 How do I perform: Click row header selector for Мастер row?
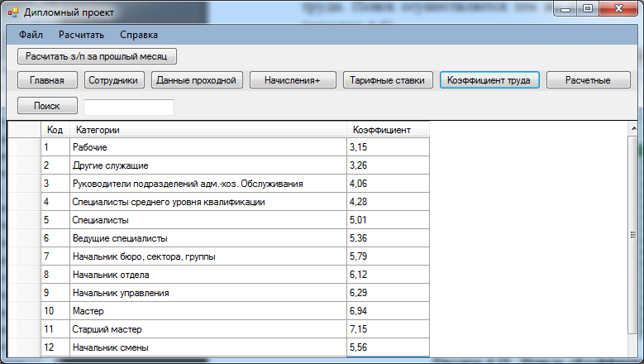point(24,311)
